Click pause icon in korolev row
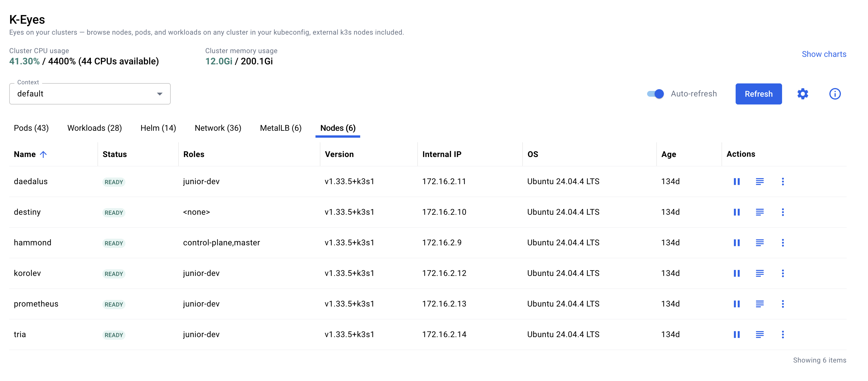Image resolution: width=868 pixels, height=381 pixels. point(737,273)
